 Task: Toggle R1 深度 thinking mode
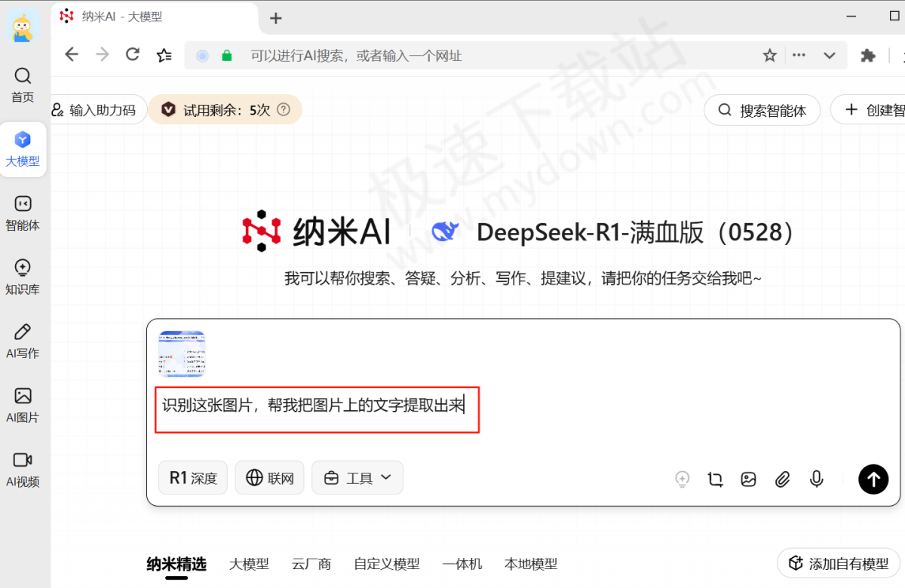tap(192, 477)
